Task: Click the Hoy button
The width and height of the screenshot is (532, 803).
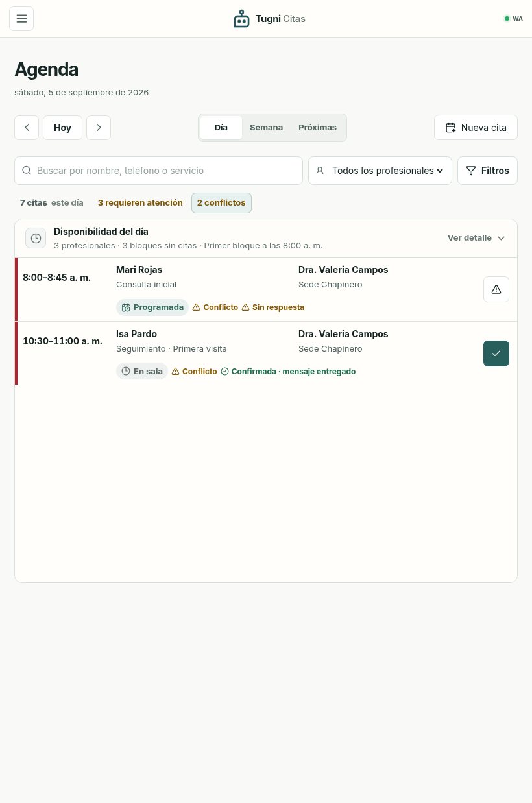Action: pyautogui.click(x=62, y=128)
